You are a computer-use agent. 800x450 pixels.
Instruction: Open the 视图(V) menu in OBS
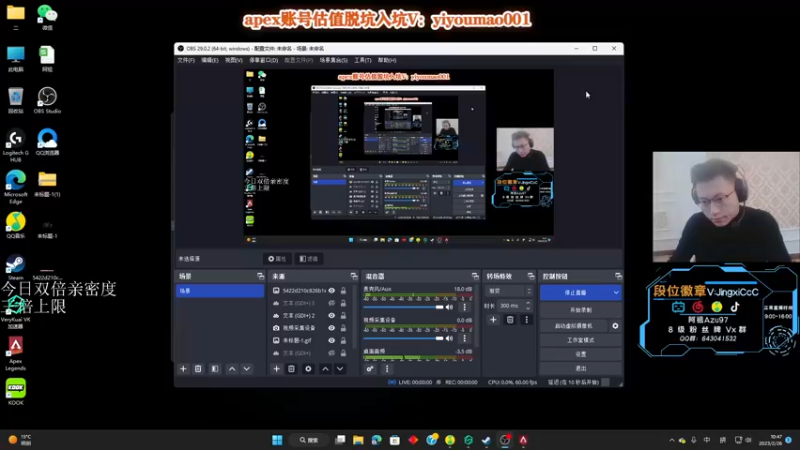coord(234,60)
